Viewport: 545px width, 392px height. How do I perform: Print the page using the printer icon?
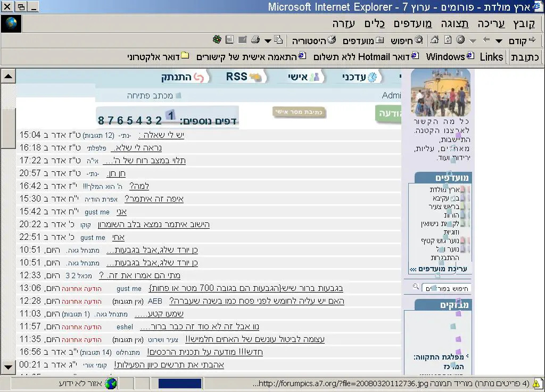point(255,40)
